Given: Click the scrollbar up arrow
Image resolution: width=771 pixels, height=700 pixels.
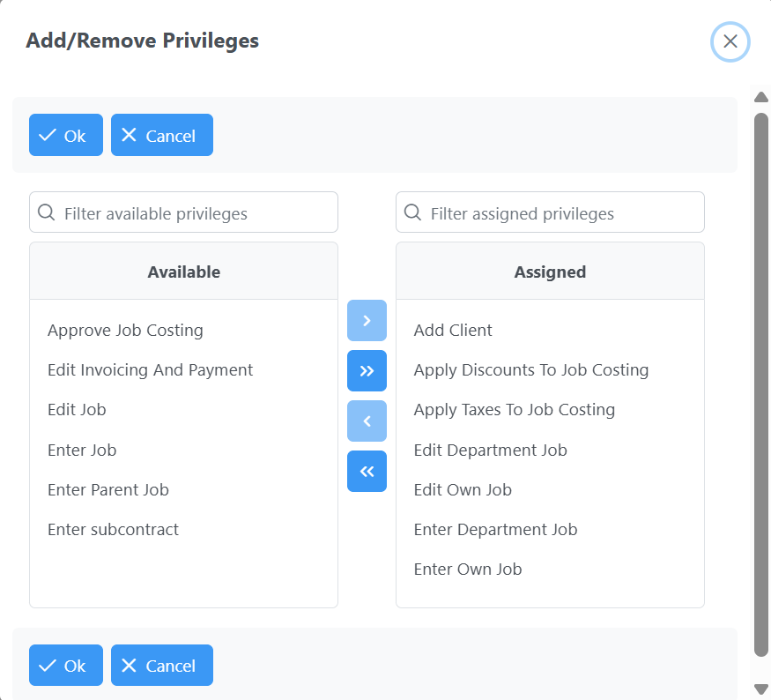Looking at the screenshot, I should point(761,96).
